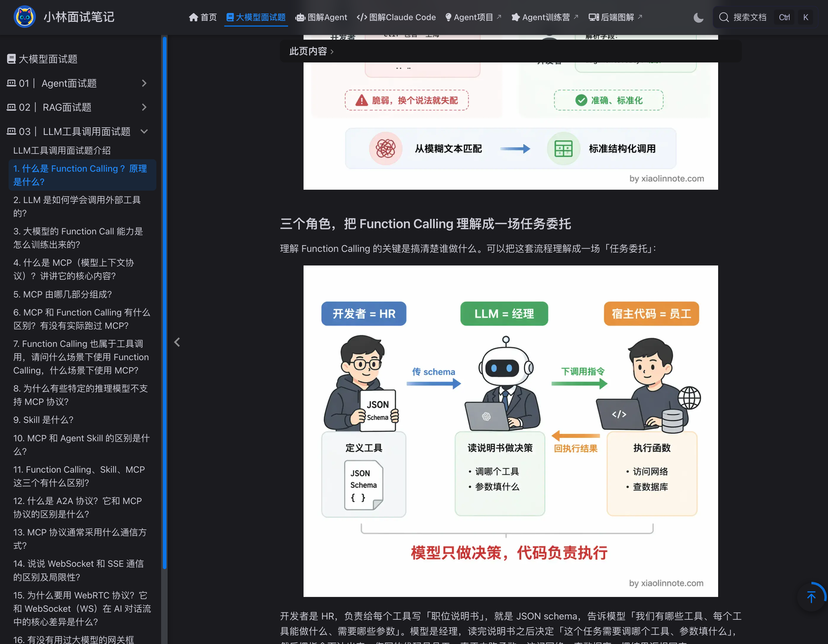Open 7. Function Calling 也属于工具调用 item
The image size is (828, 644).
pyautogui.click(x=82, y=357)
